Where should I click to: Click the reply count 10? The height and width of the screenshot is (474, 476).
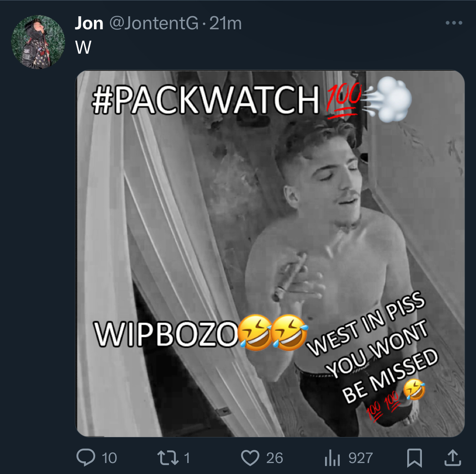coord(109,458)
